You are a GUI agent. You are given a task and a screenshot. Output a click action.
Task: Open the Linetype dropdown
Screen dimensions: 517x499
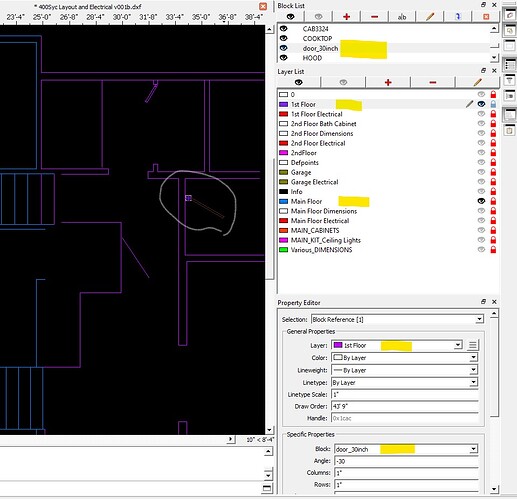click(x=405, y=382)
